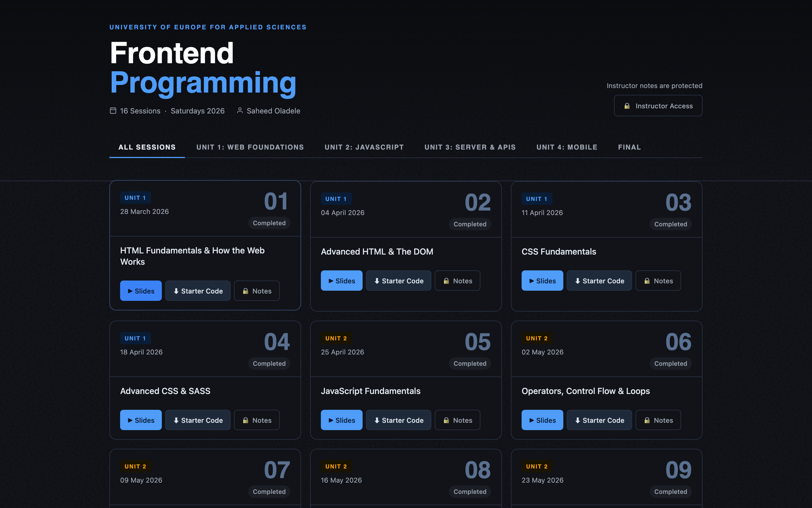
Task: Click the 28 March 2026 date
Action: point(144,212)
